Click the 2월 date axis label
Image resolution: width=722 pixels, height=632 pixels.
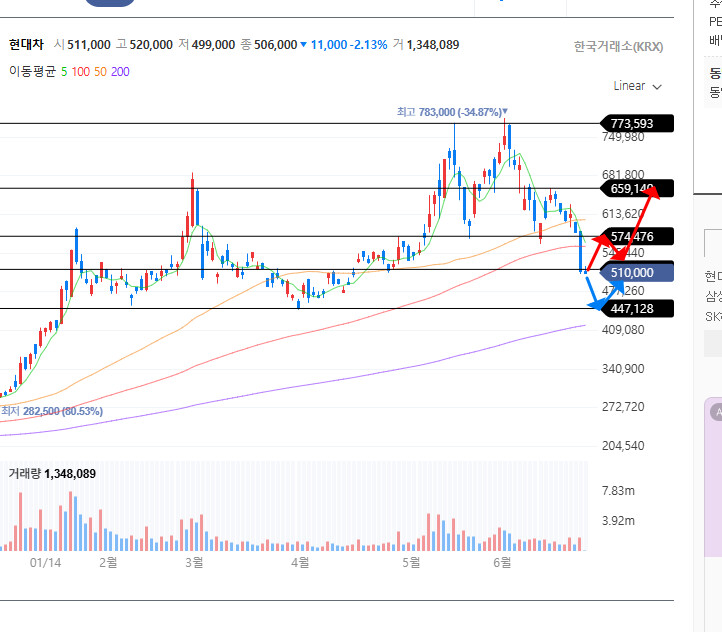tap(108, 562)
